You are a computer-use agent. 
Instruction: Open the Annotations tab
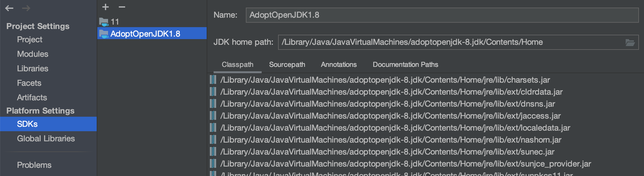pos(339,65)
